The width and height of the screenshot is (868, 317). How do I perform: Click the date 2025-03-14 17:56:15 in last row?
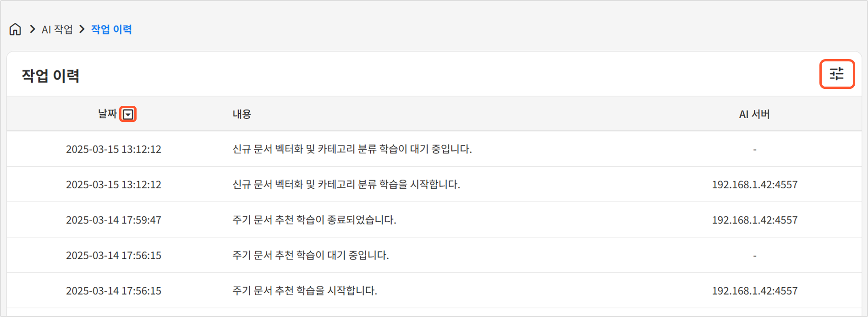pos(114,290)
